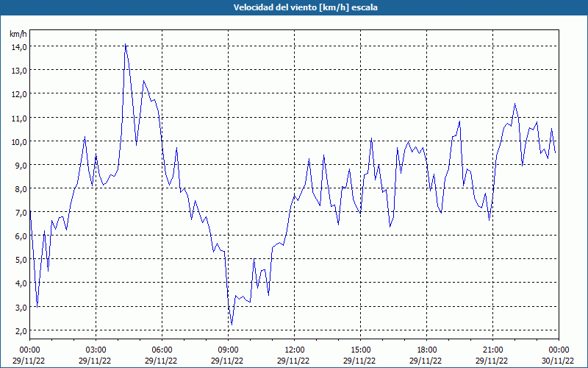Select the '5,0' vertical axis label
588x368 pixels.
(x=21, y=260)
